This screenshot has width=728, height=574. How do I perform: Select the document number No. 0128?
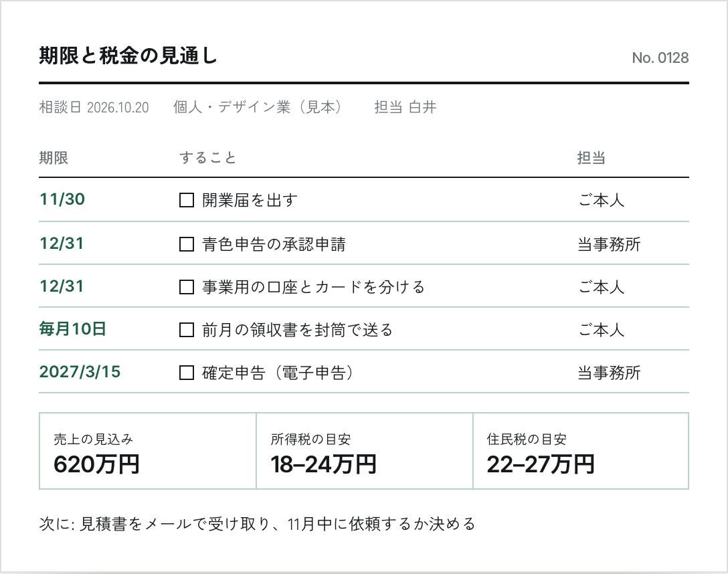coord(660,58)
